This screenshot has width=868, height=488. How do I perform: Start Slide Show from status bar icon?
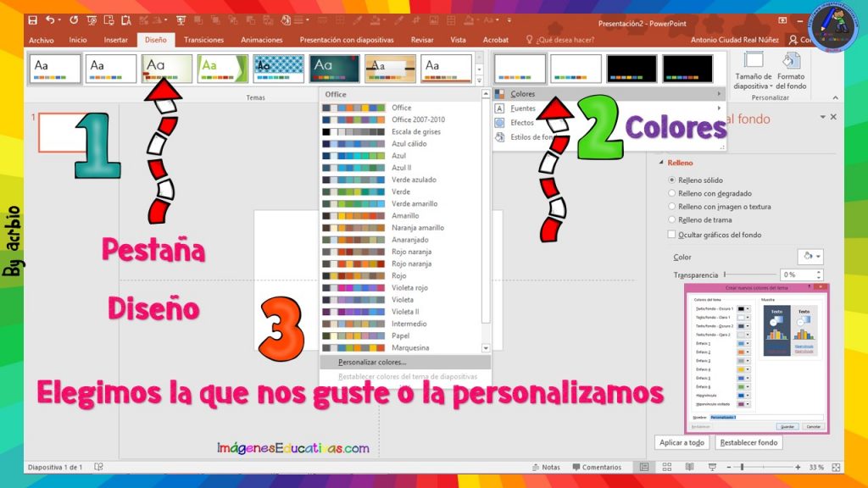pyautogui.click(x=712, y=467)
